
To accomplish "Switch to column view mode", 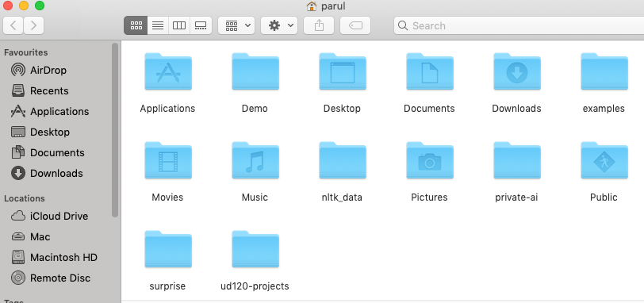I will pos(179,25).
